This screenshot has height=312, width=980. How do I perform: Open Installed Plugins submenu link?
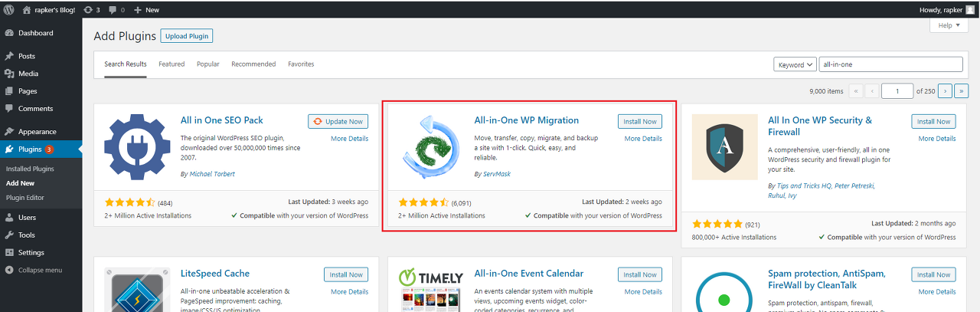coord(30,169)
